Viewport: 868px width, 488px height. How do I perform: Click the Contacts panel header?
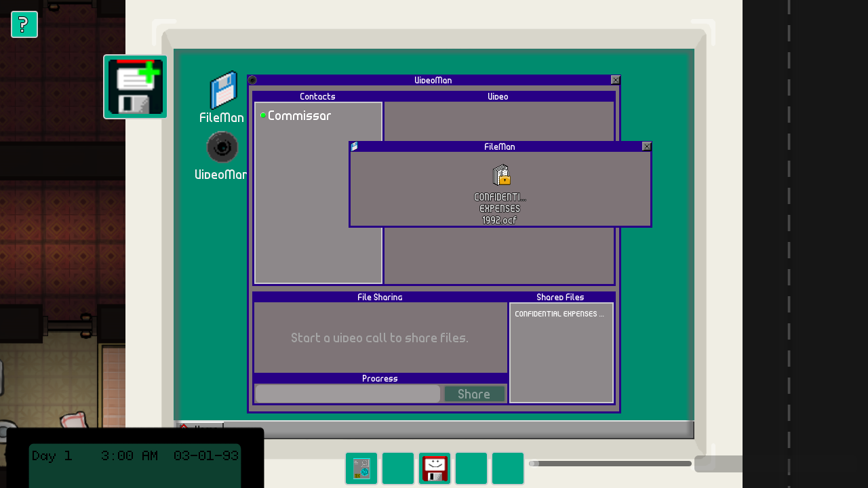point(317,96)
